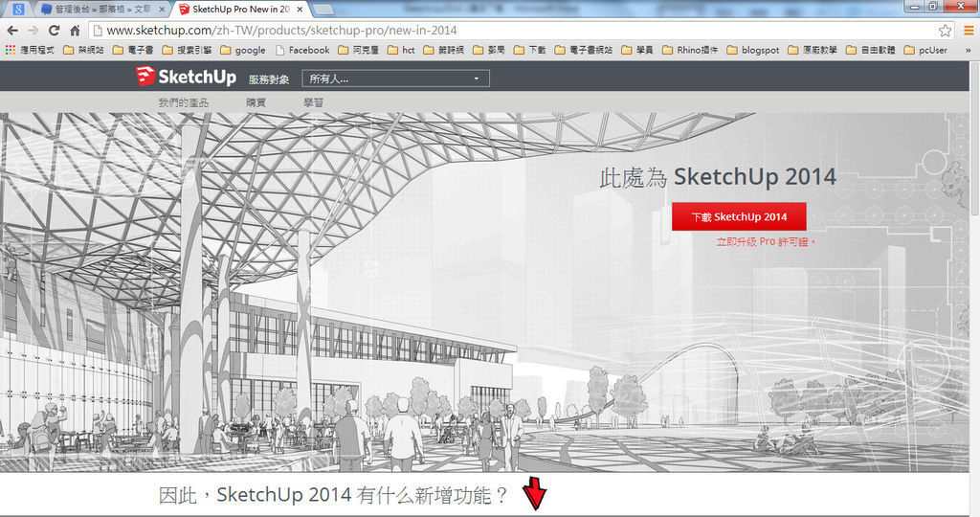This screenshot has height=517, width=980.
Task: Open the Apps shortcut in bookmarks bar
Action: pyautogui.click(x=30, y=50)
